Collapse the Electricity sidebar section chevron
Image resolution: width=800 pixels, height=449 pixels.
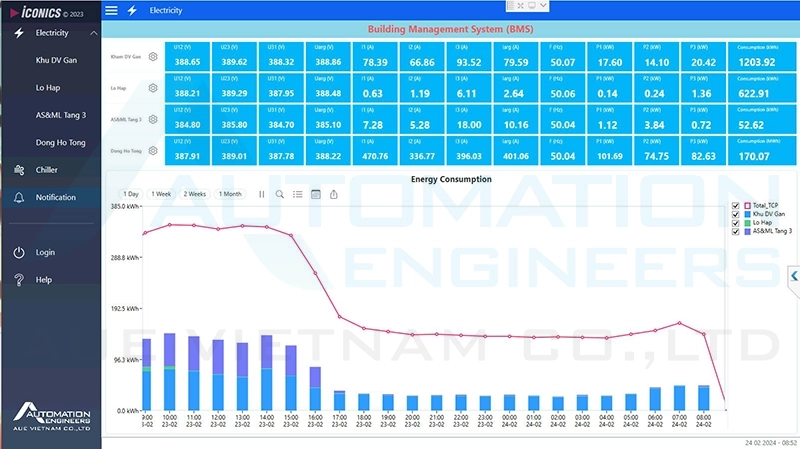click(93, 33)
